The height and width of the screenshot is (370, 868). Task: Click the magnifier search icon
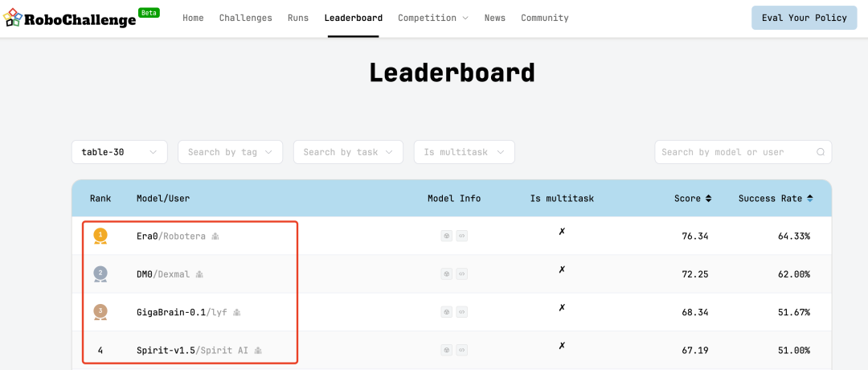tap(821, 152)
